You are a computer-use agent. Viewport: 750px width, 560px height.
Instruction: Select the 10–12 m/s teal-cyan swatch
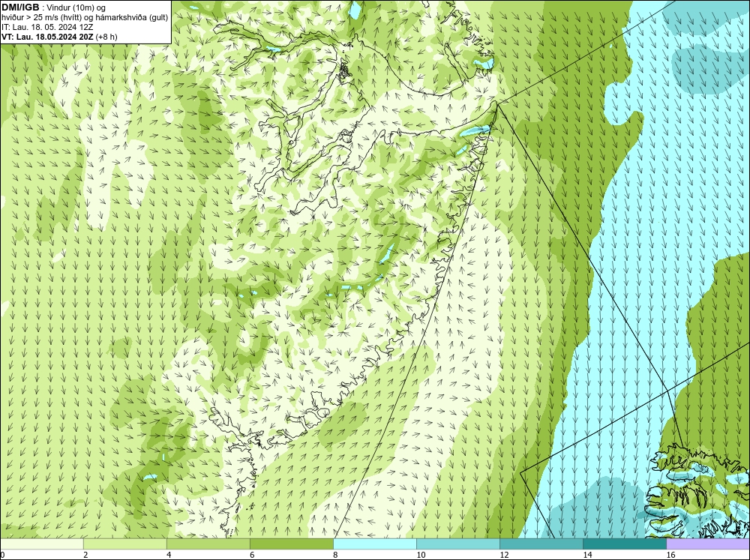coord(458,544)
